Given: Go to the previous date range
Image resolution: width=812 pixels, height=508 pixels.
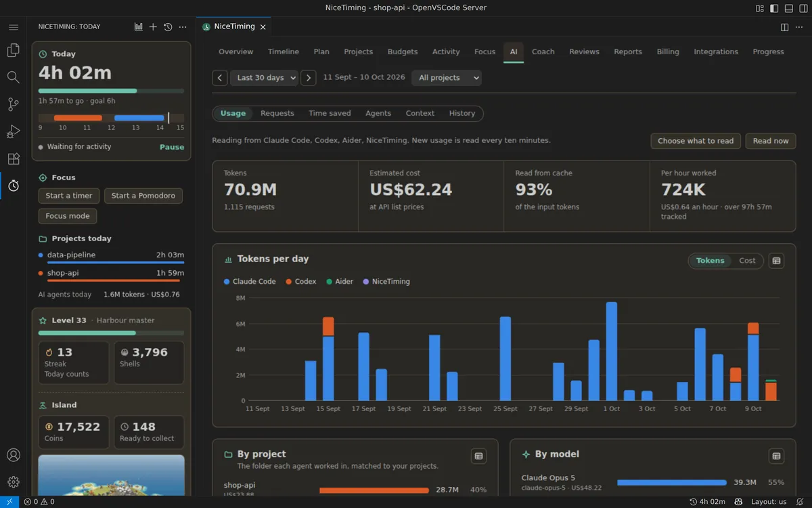Looking at the screenshot, I should (220, 78).
